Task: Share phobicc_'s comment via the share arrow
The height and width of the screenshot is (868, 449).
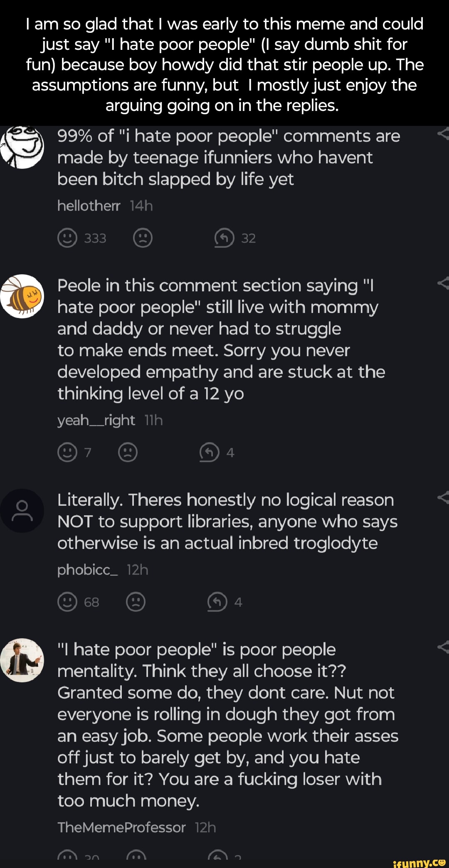Action: tap(443, 497)
